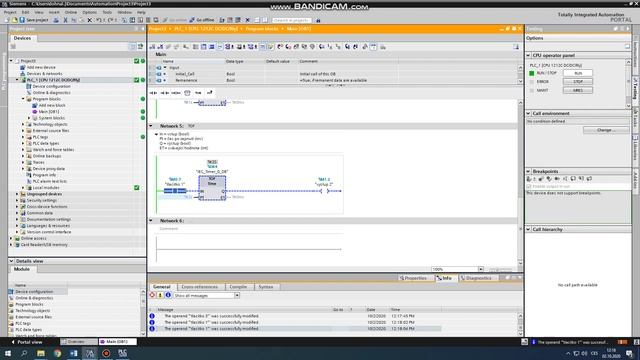Select the vystup 2 output coil
Image resolution: width=640 pixels, height=360 pixels.
(324, 191)
